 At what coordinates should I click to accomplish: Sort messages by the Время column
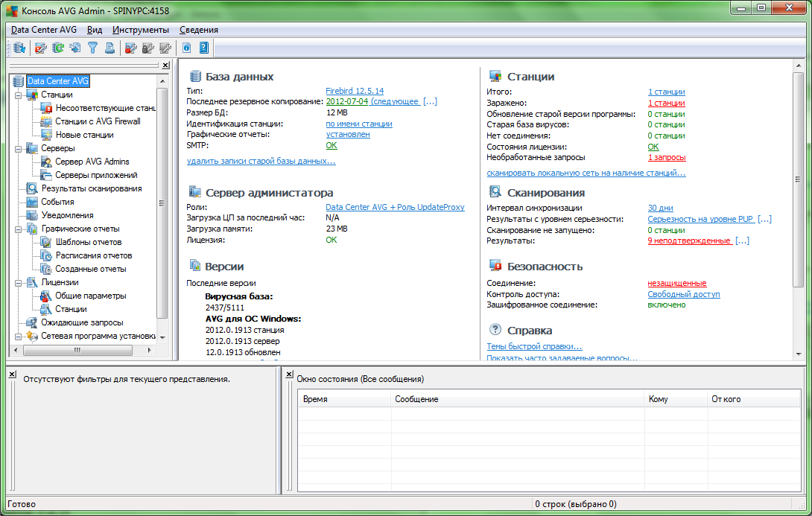tap(344, 399)
